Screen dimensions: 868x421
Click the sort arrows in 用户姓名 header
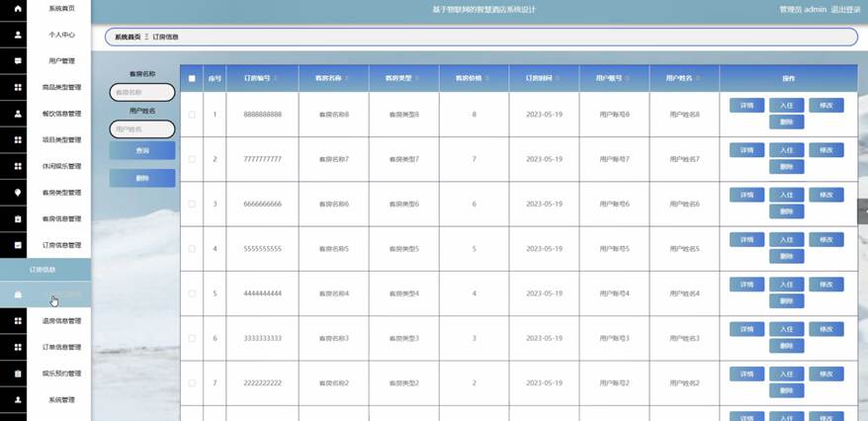697,78
